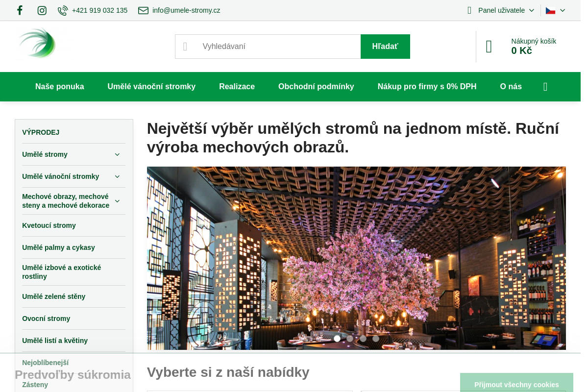Screen dimensions: 588x392
Task: Open Kvetoucí stromy category
Action: coord(49,225)
